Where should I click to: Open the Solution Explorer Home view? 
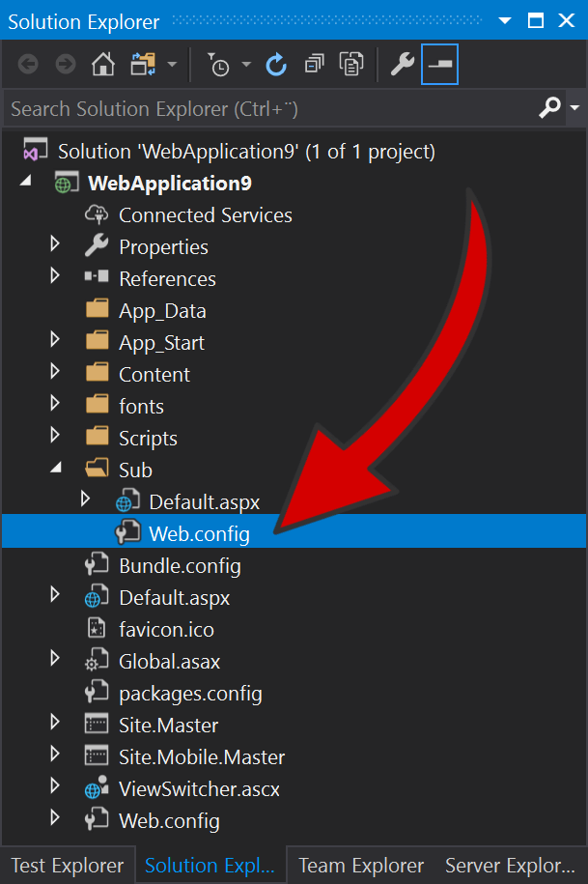[x=103, y=64]
